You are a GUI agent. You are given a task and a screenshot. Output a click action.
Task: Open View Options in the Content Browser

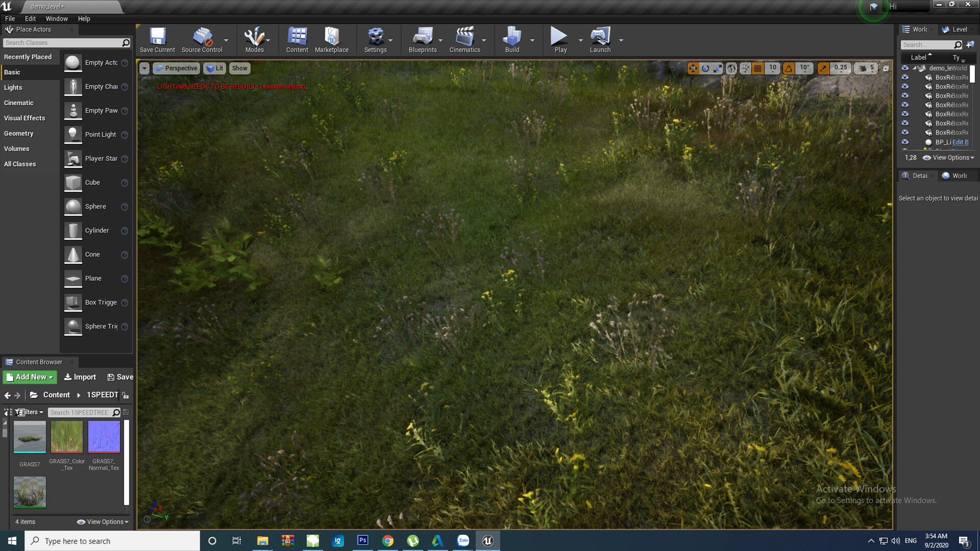click(x=102, y=521)
